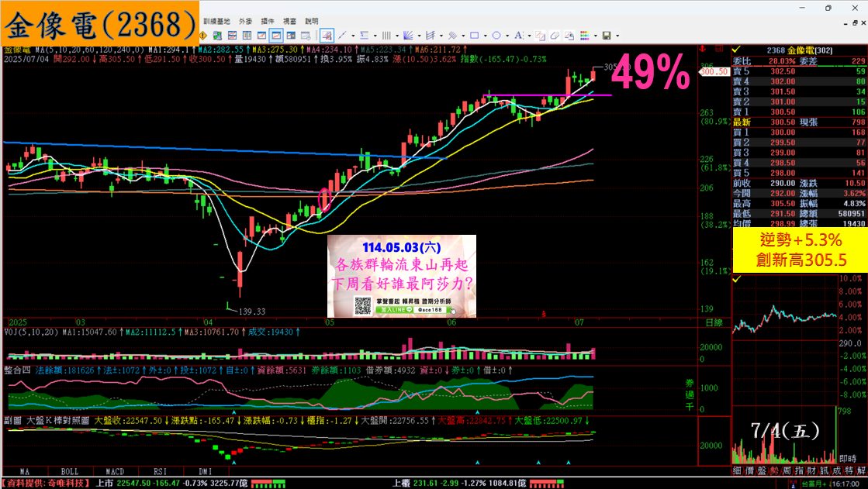
Task: Open the 視窗 menu
Action: (x=289, y=21)
